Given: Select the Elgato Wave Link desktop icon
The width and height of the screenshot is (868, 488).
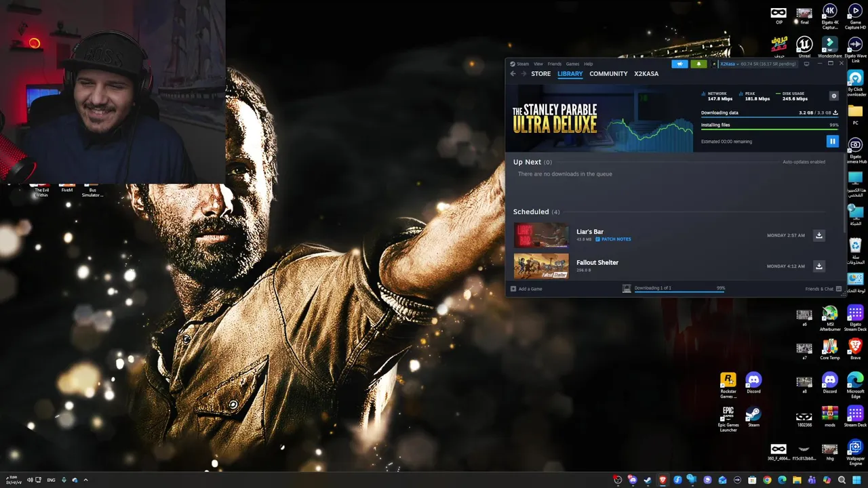Looking at the screenshot, I should point(855,49).
